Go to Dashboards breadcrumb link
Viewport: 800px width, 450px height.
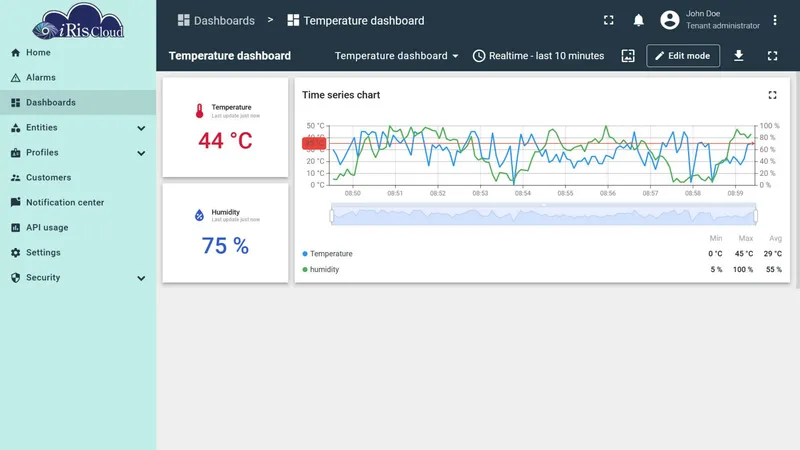point(216,20)
